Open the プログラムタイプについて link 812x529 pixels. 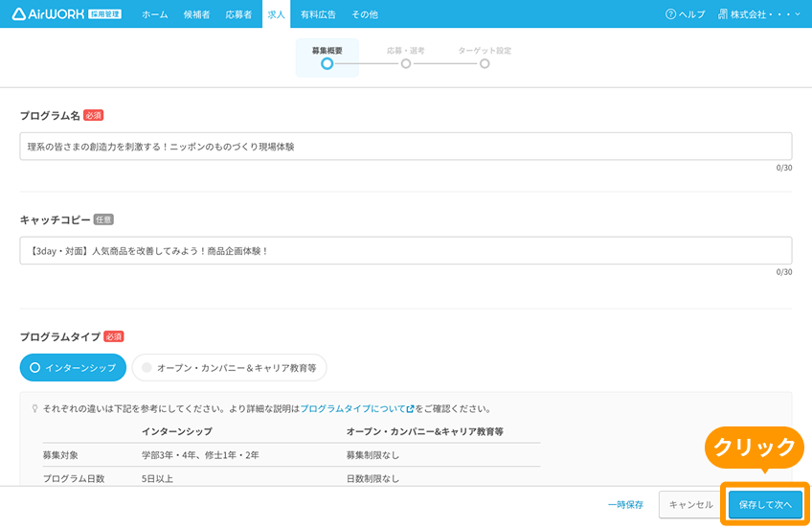click(x=357, y=409)
